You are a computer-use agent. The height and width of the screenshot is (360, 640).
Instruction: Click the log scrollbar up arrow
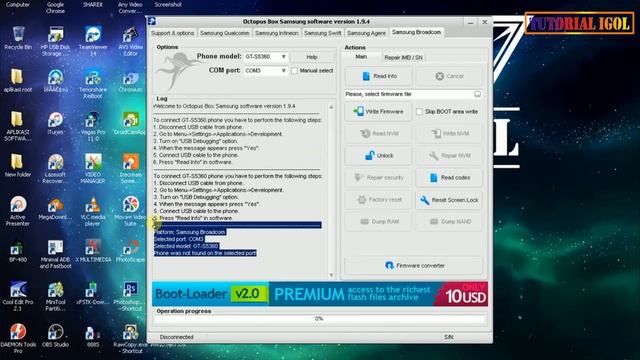click(331, 107)
